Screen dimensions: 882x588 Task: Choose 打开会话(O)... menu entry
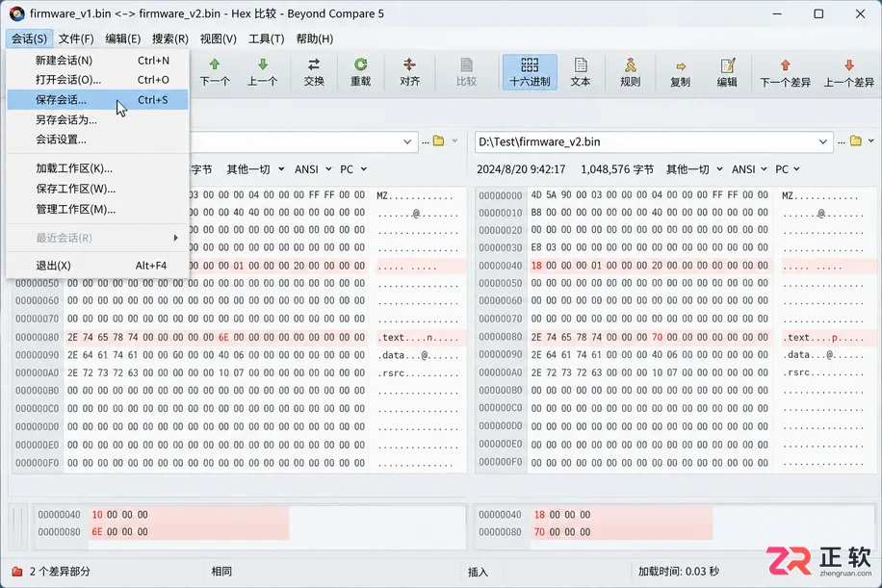[97, 80]
